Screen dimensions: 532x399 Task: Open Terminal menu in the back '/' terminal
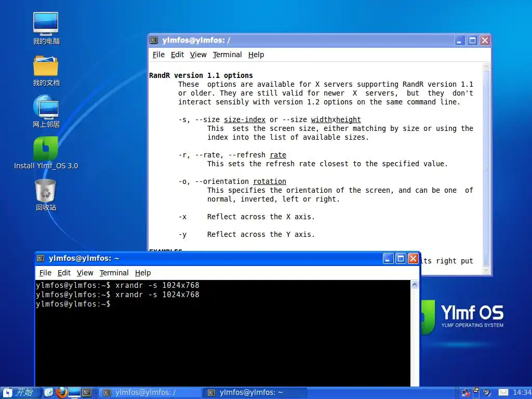(x=228, y=55)
